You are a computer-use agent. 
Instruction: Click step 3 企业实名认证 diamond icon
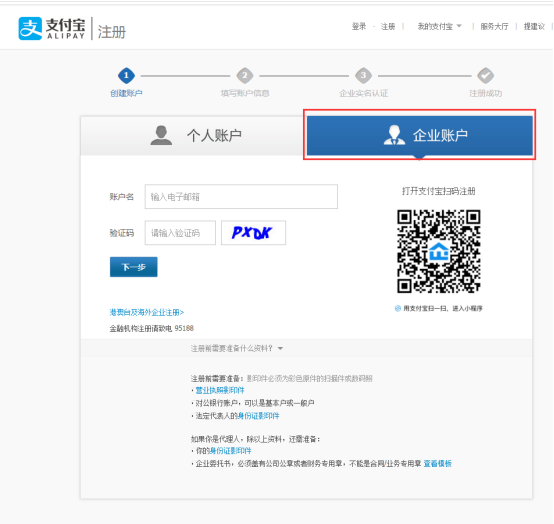[x=364, y=75]
